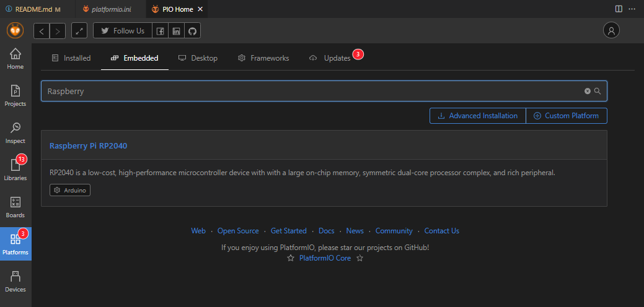
Task: Open the GitHub icon link
Action: [x=192, y=31]
